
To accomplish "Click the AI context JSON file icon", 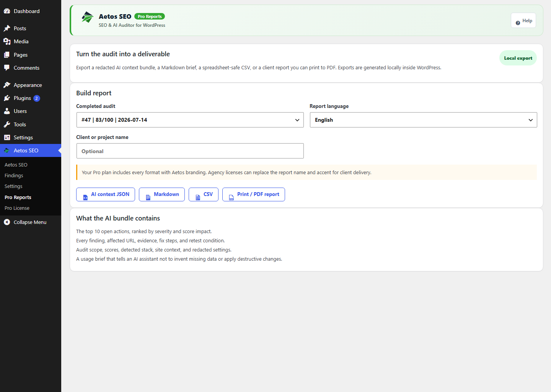I will pyautogui.click(x=85, y=198).
